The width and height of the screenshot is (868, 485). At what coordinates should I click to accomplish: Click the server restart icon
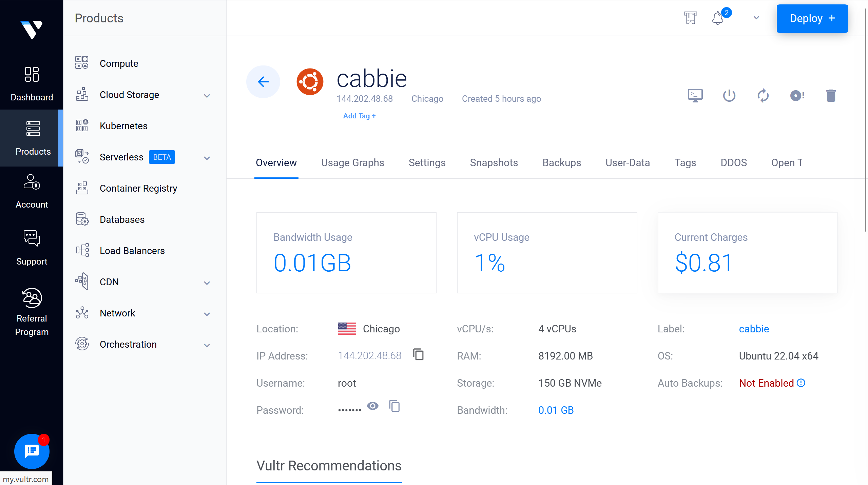(x=763, y=96)
